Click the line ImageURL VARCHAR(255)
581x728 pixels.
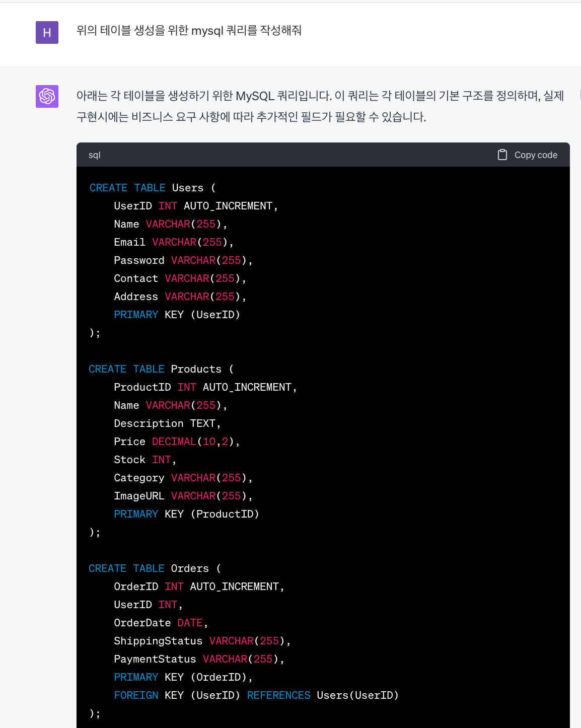click(x=183, y=496)
